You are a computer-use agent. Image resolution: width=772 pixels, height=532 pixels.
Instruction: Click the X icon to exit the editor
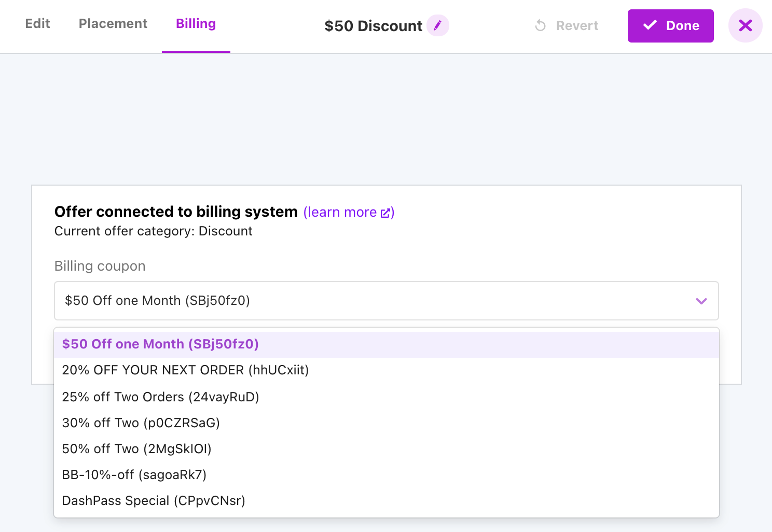pos(745,25)
